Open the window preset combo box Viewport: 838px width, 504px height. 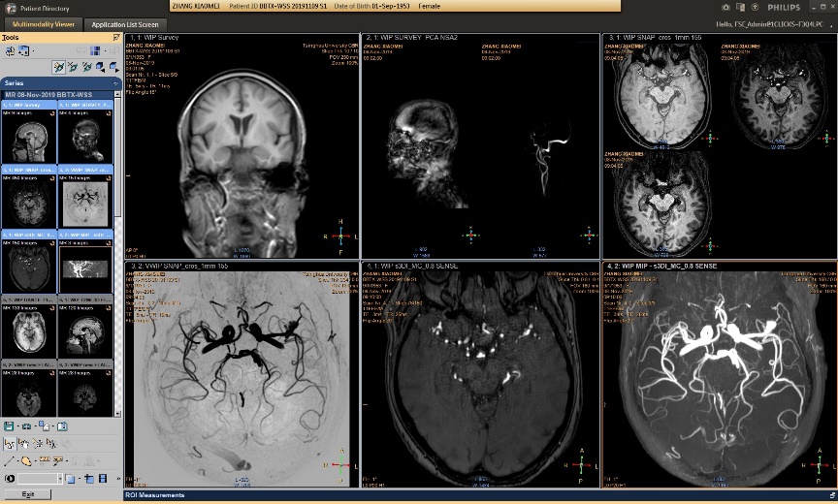point(41,479)
